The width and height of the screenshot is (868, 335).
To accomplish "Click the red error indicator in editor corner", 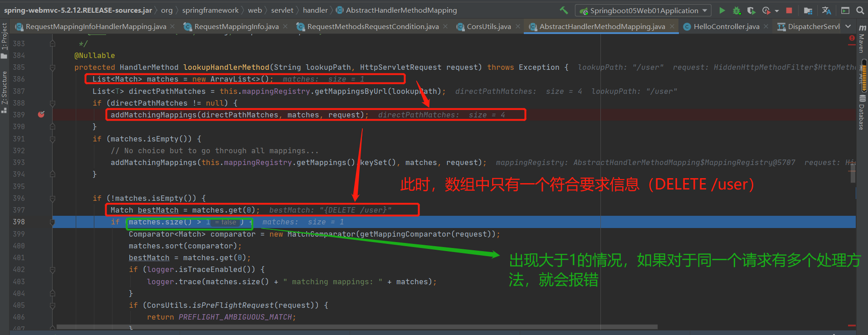I will (852, 39).
